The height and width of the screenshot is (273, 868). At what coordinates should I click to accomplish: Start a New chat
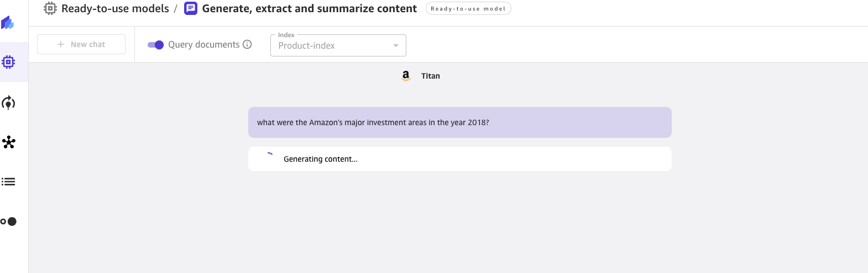[x=81, y=44]
